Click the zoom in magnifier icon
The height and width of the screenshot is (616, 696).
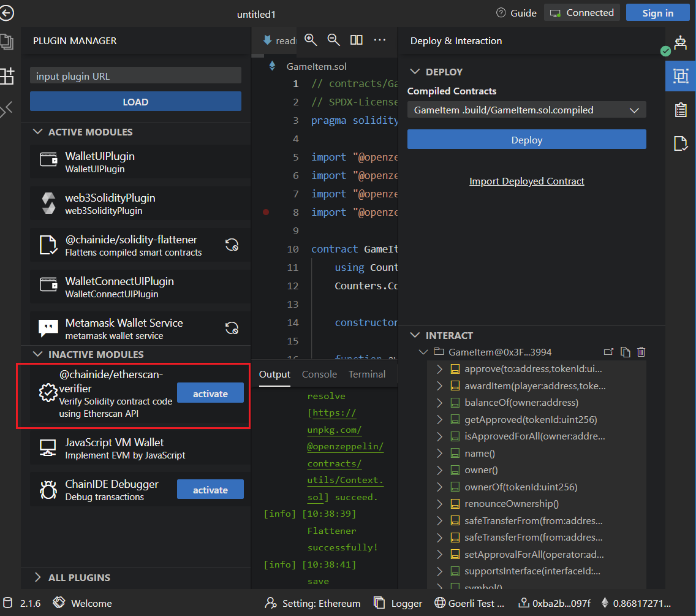(x=311, y=40)
